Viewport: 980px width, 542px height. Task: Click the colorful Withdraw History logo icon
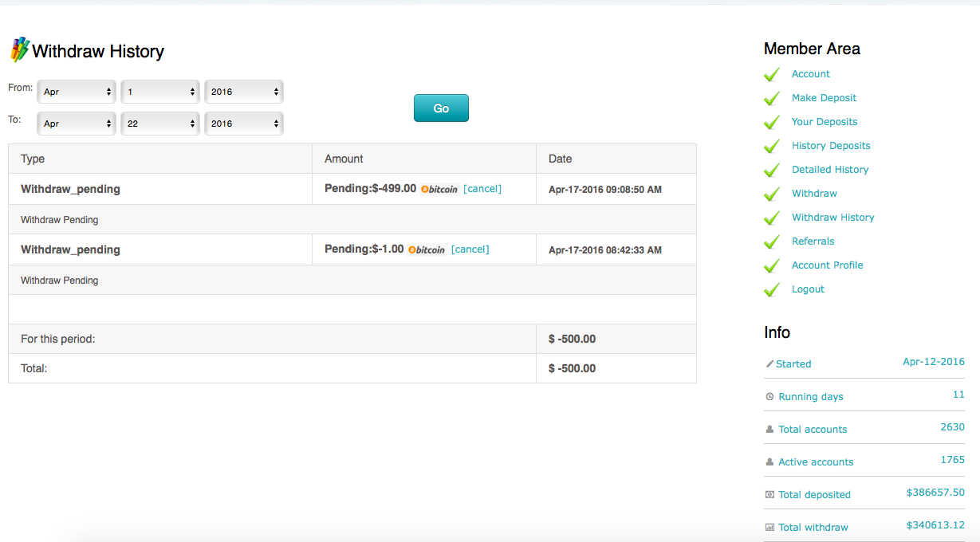19,50
